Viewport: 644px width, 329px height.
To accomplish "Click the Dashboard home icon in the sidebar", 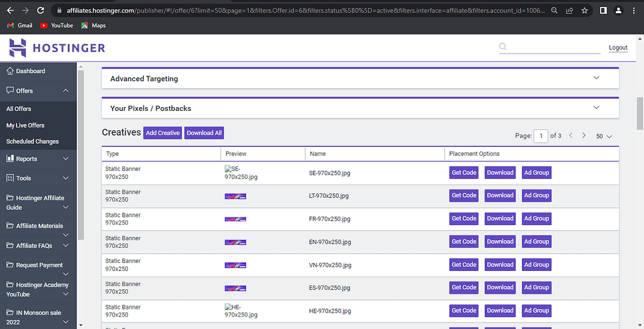I will 10,71.
